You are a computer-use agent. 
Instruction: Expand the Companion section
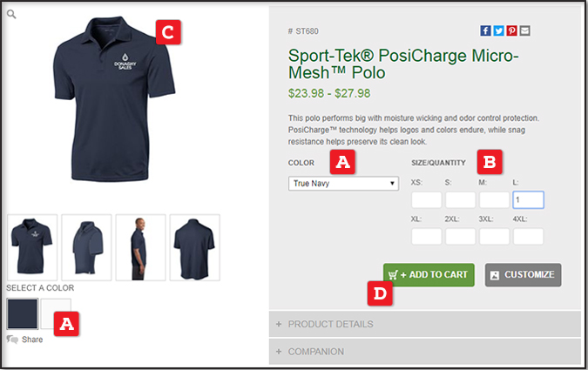click(x=425, y=352)
